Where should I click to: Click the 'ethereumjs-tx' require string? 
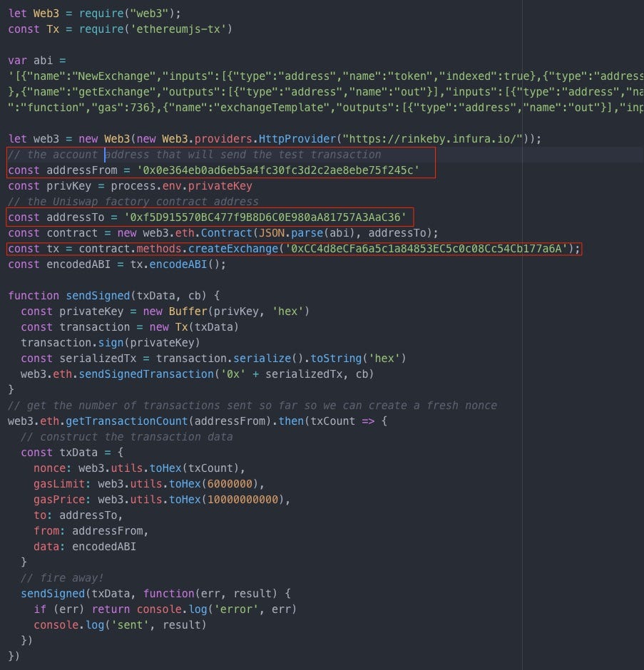(x=181, y=29)
